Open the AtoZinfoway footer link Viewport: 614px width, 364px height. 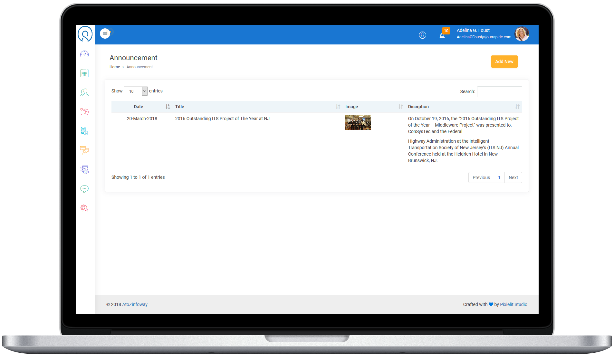click(135, 304)
